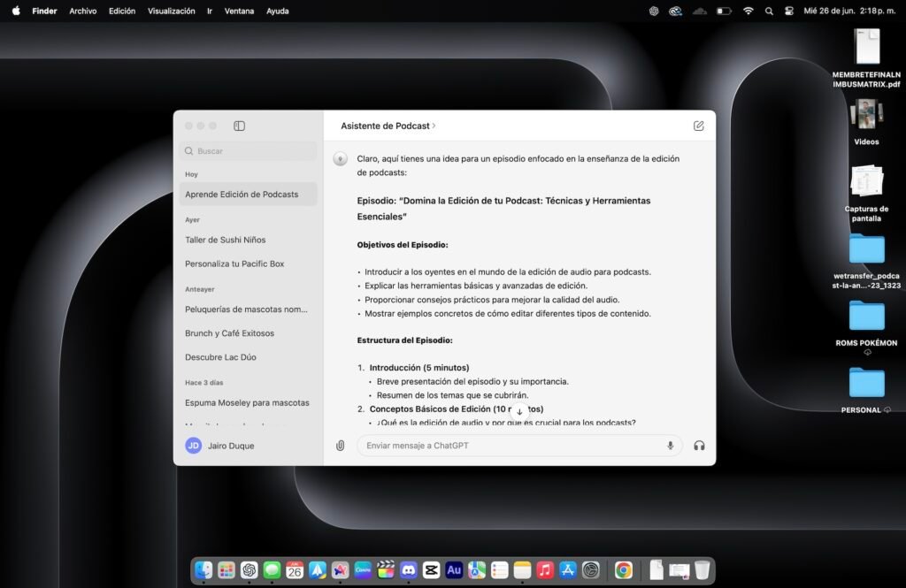Image resolution: width=906 pixels, height=588 pixels.
Task: Click the paperclip attach file icon
Action: (x=341, y=446)
